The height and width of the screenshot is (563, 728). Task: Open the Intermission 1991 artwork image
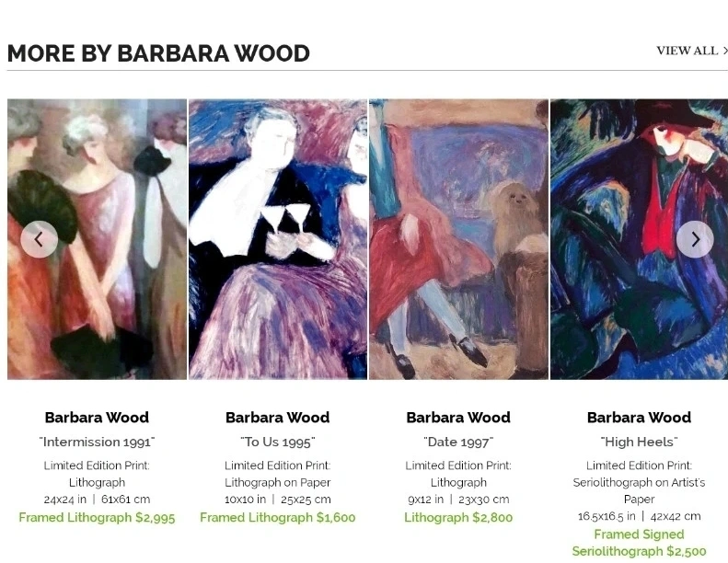pos(97,239)
